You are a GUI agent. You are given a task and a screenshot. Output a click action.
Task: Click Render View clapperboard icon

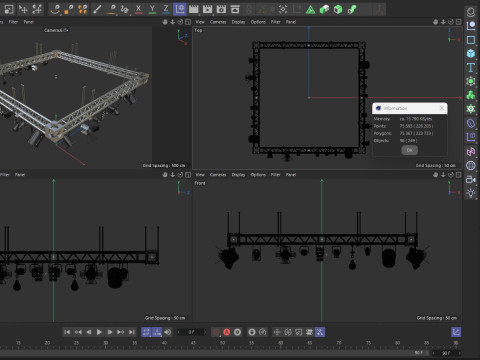[x=194, y=9]
